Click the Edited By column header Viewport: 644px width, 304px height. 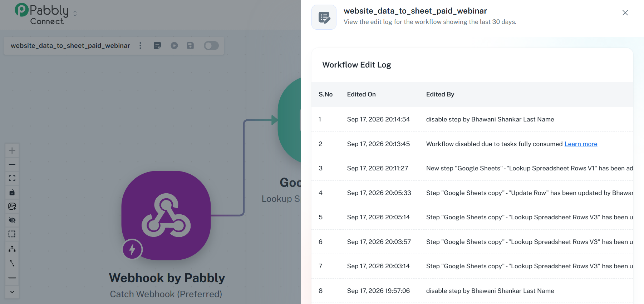coord(440,94)
